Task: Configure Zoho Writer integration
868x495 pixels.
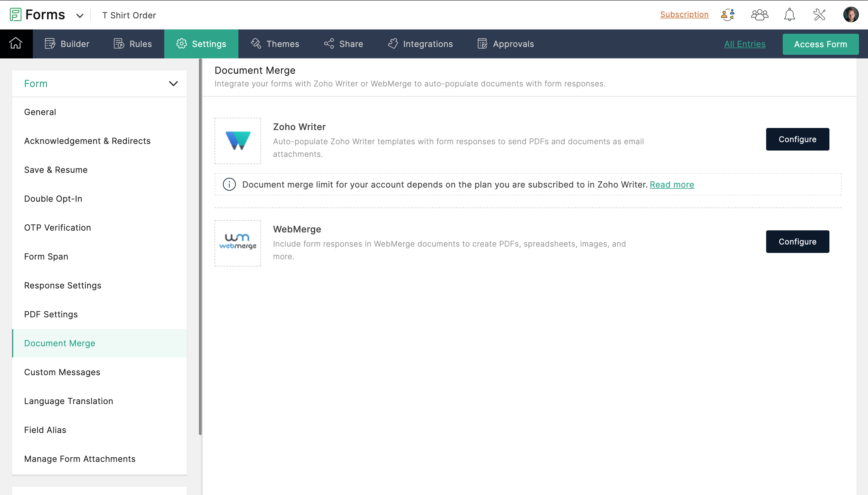Action: pyautogui.click(x=797, y=139)
